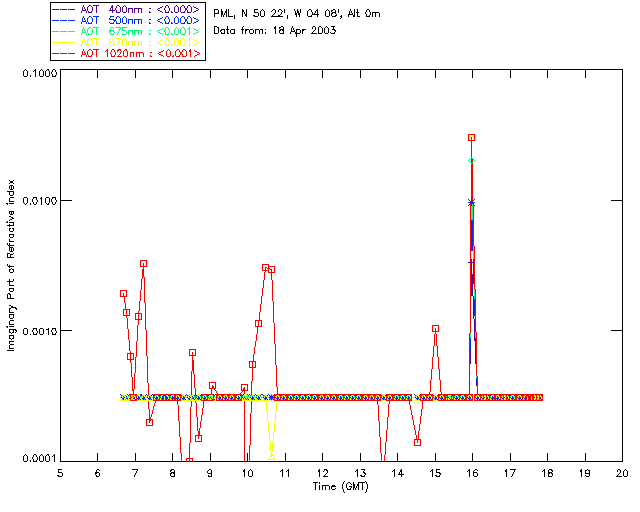Click the x-axis tick label 14
This screenshot has height=512, width=640.
[x=398, y=473]
